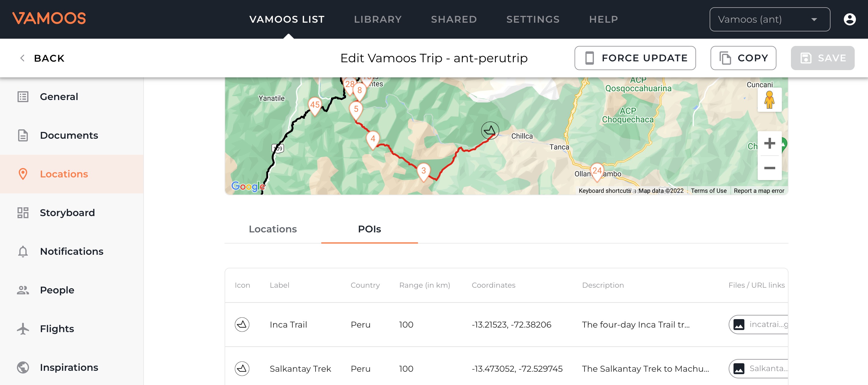Screen dimensions: 868x385
Task: Click the Inca Trail row icon
Action: click(x=242, y=324)
